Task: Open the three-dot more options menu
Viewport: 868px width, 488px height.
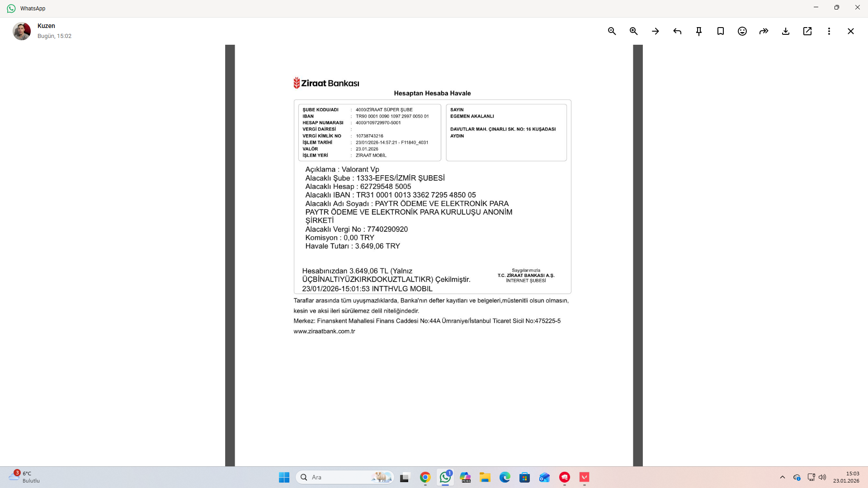Action: 829,31
